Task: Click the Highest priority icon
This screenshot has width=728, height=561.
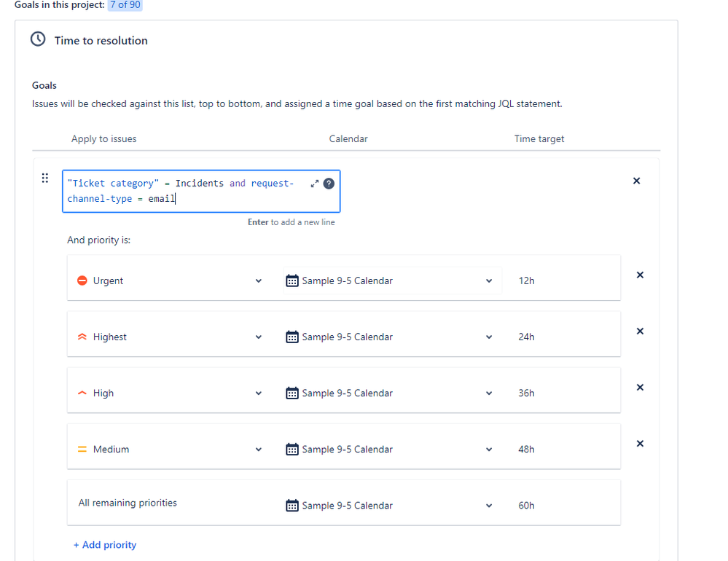Action: point(82,337)
